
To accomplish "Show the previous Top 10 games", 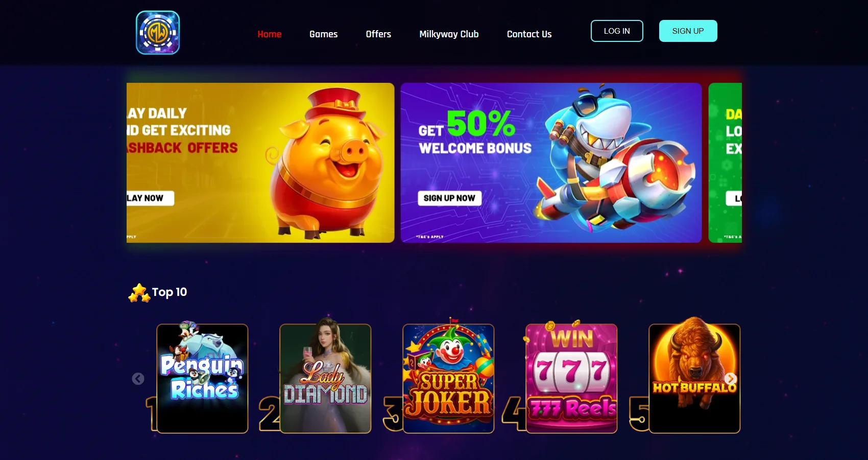I will (138, 379).
